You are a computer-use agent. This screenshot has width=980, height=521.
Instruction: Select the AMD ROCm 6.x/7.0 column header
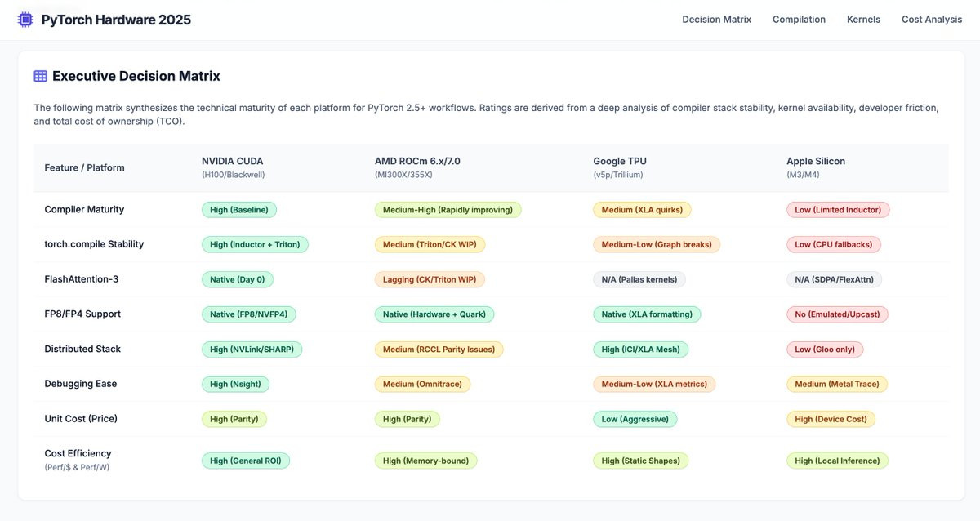click(x=417, y=161)
